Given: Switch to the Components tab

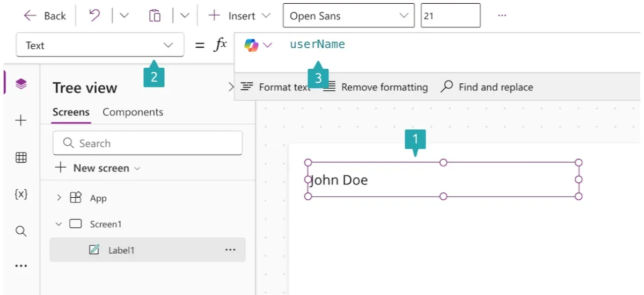Looking at the screenshot, I should coord(133,112).
